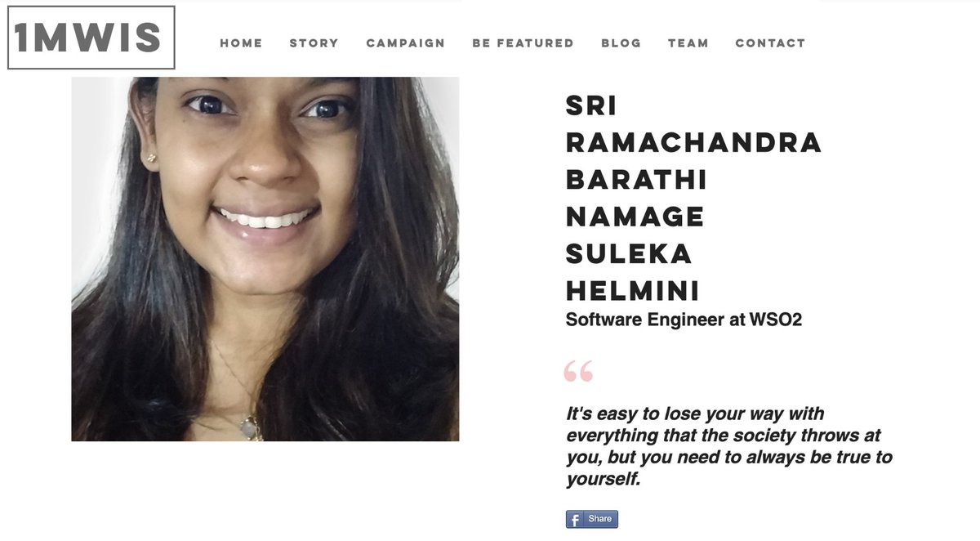Click the word RAMACHANDRA in the heading
Screen dimensions: 980x541
pos(693,142)
